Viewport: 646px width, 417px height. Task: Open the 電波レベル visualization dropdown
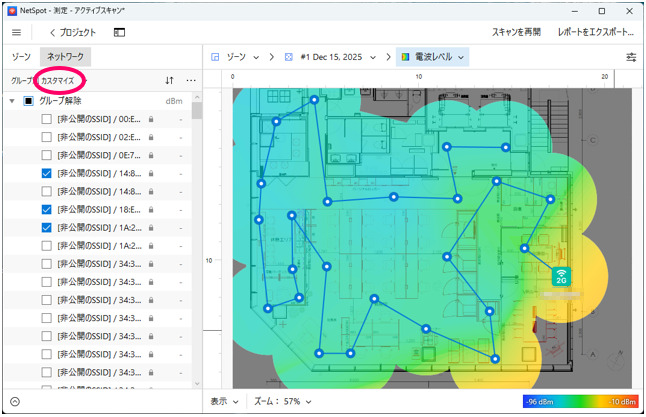pos(433,57)
